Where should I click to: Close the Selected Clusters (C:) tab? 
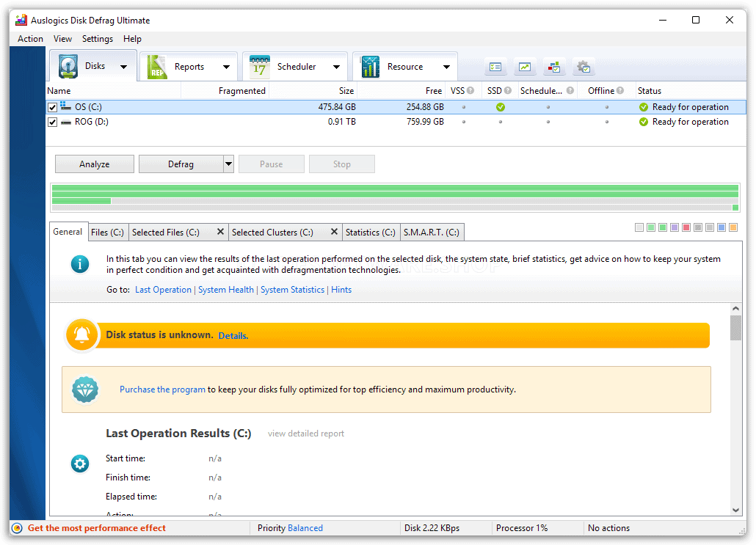(x=334, y=232)
